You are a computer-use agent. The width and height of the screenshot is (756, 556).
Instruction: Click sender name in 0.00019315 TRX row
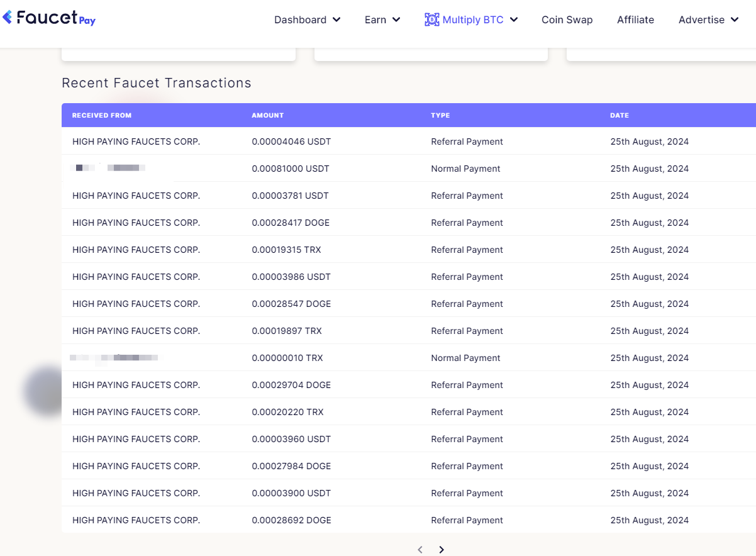[x=136, y=250]
